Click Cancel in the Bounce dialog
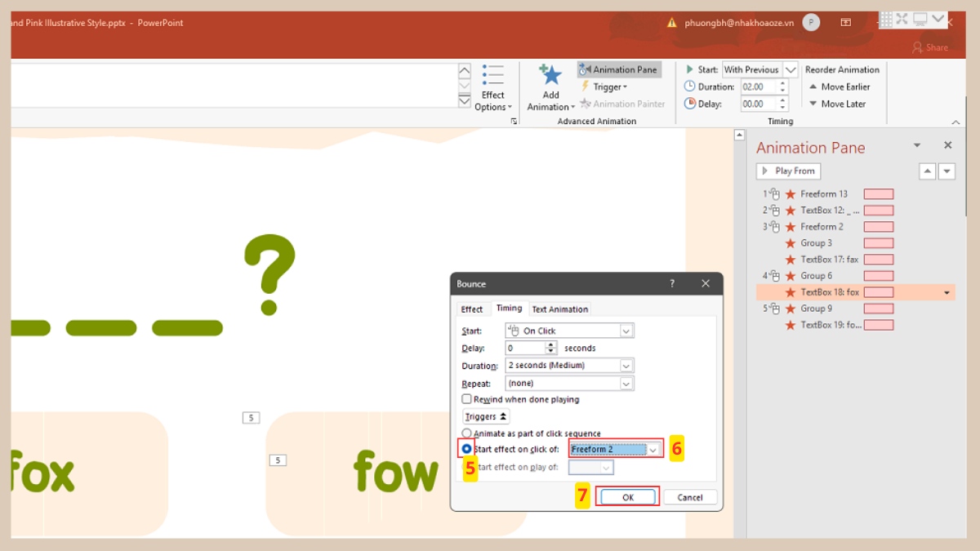This screenshot has width=980, height=551. (689, 497)
